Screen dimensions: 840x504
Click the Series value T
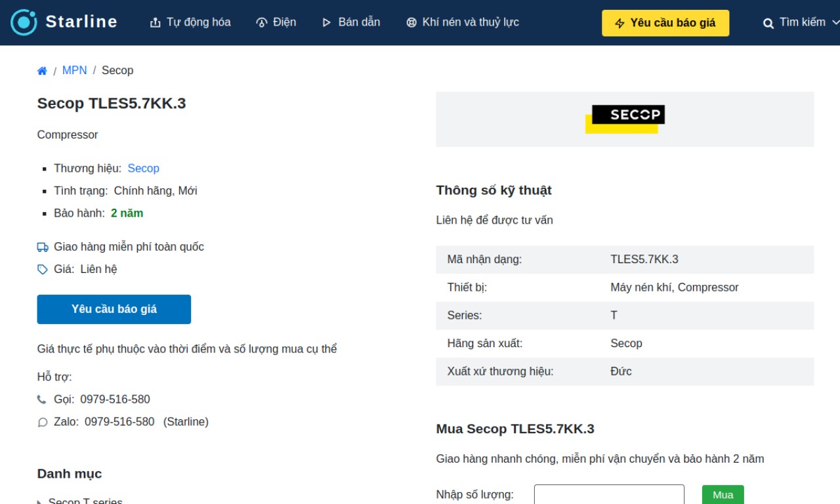[x=614, y=316]
